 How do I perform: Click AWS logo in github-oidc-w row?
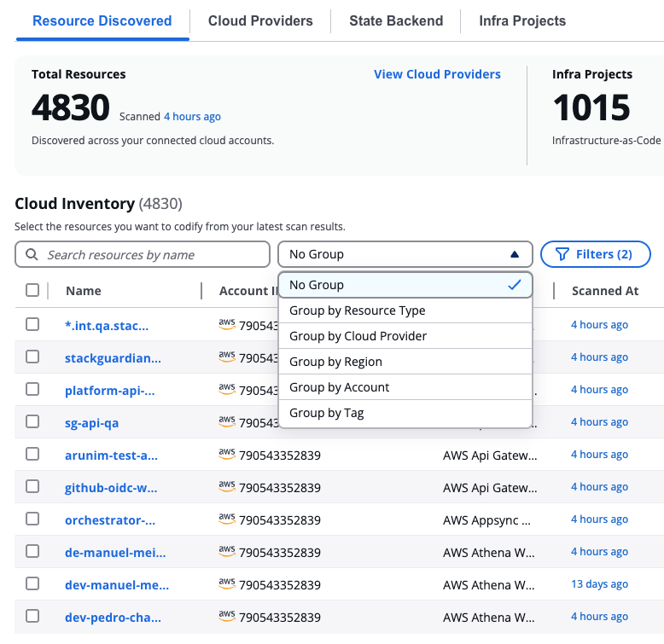[x=227, y=487]
